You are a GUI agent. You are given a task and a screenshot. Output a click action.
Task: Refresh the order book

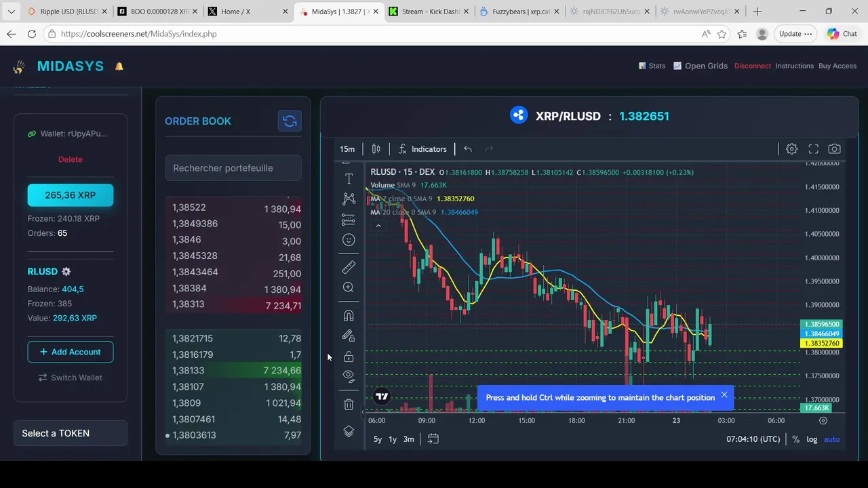click(x=290, y=121)
